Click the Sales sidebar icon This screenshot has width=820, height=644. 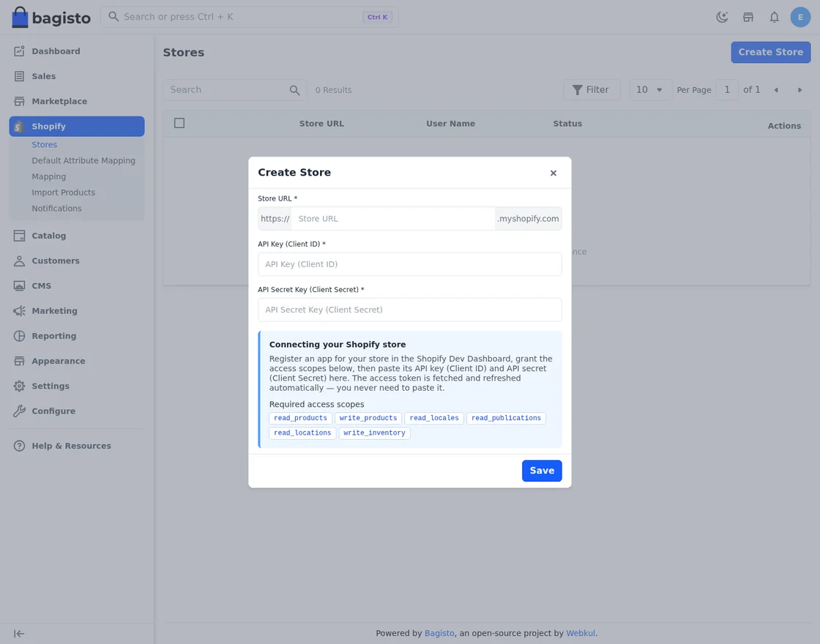pyautogui.click(x=19, y=76)
